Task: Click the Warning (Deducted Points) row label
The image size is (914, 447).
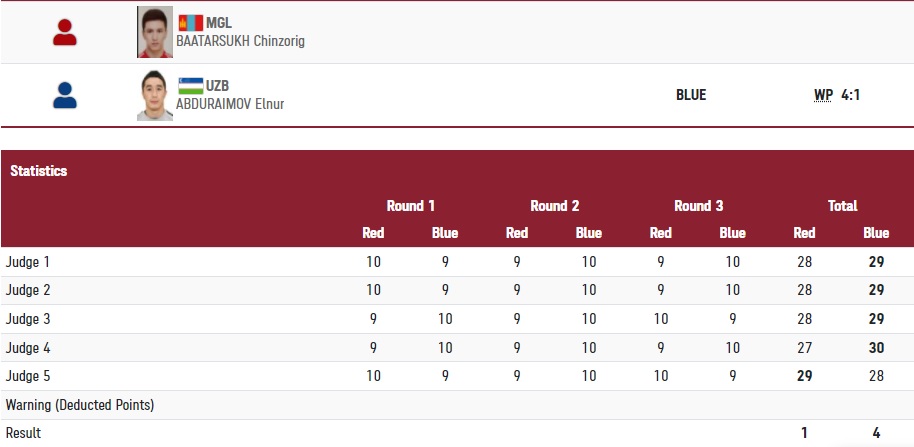Action: (x=80, y=405)
